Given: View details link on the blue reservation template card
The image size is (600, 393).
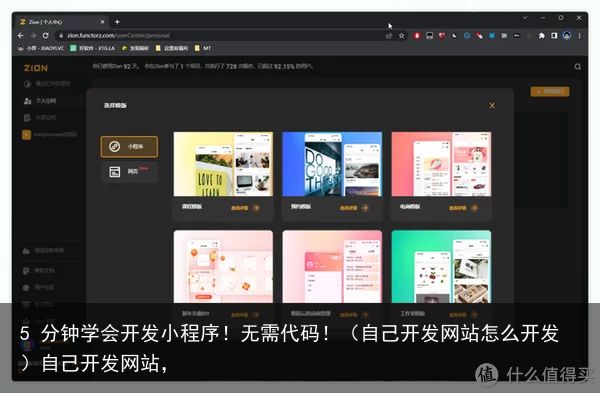Looking at the screenshot, I should 349,208.
